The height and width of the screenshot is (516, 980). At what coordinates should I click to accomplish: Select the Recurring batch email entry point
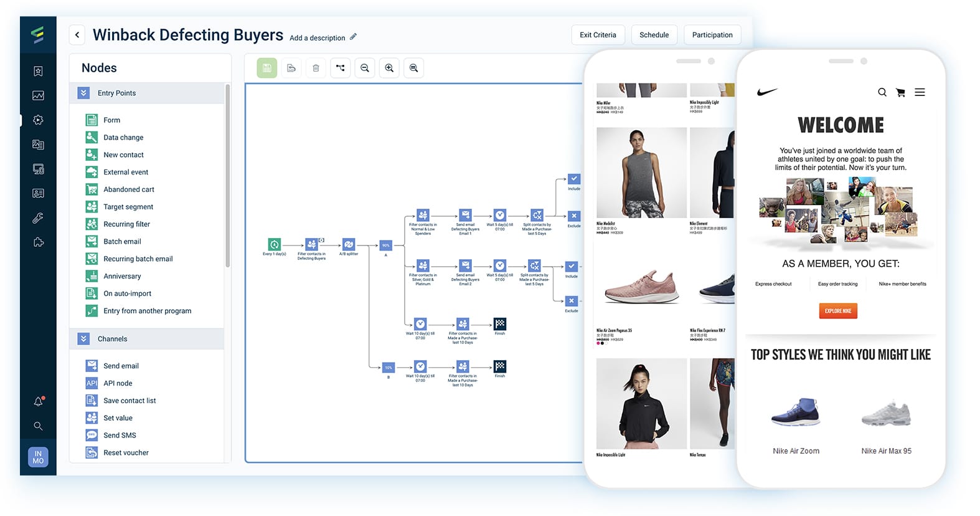click(129, 259)
